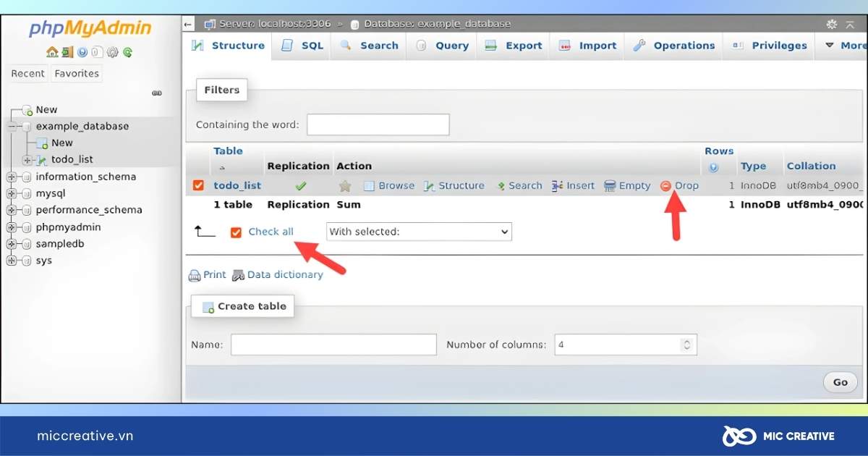
Task: Click the Go button
Action: [x=840, y=382]
